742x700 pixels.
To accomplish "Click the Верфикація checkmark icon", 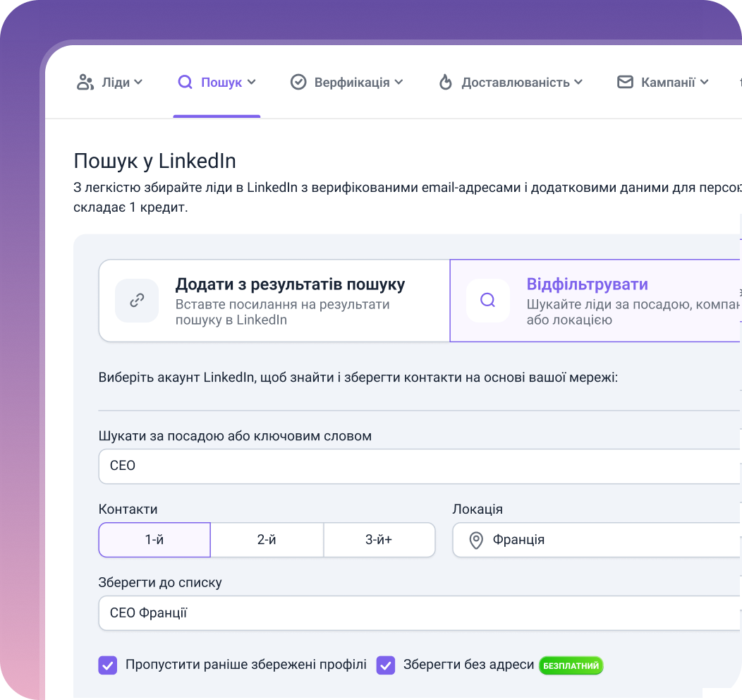I will click(x=298, y=83).
